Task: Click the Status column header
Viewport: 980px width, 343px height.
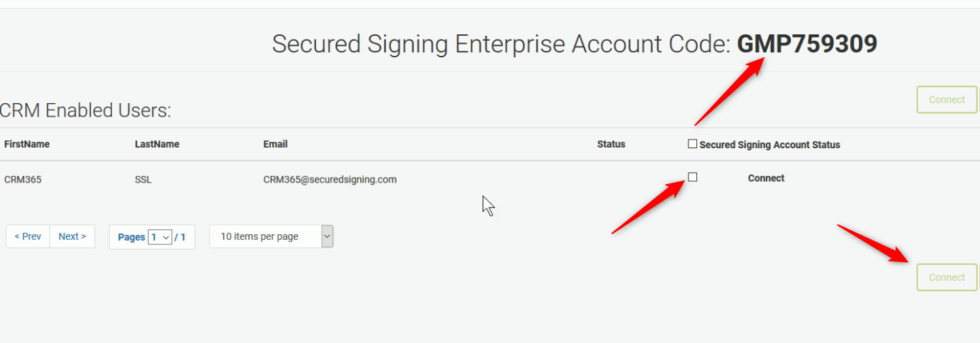Action: click(x=611, y=144)
